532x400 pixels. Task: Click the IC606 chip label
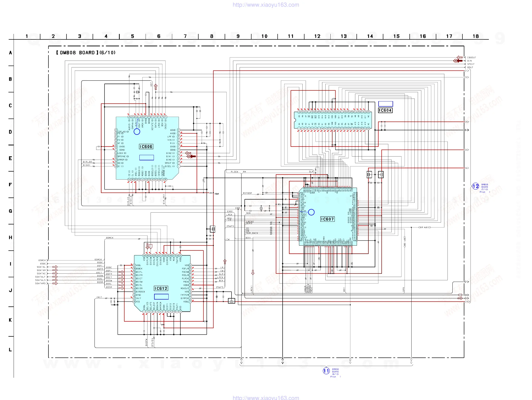[146, 147]
